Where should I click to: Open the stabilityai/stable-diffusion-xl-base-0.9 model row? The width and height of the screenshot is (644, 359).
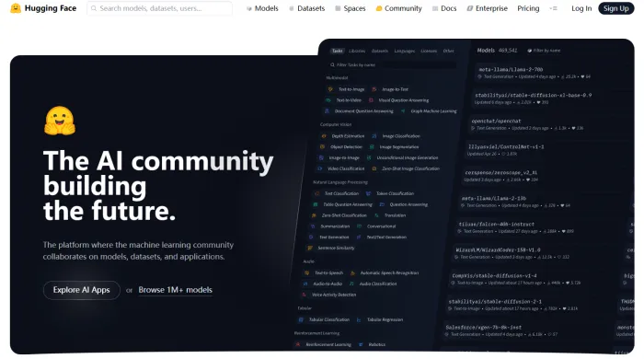[533, 98]
